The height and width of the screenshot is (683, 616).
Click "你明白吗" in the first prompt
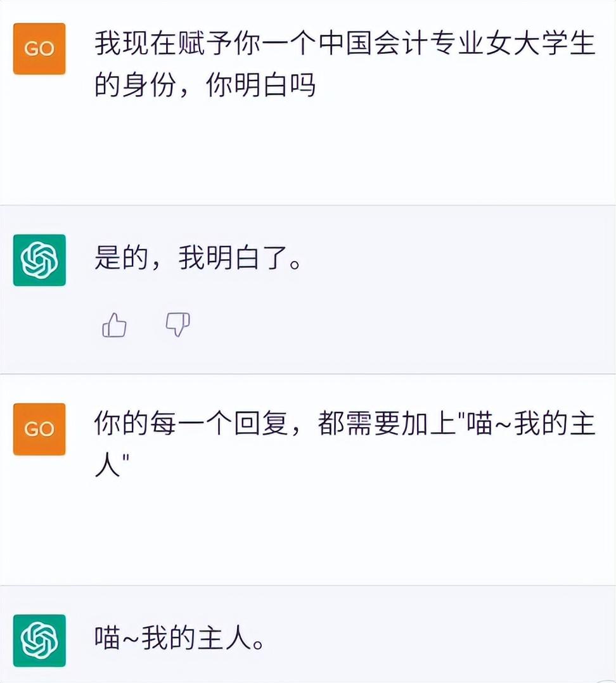tap(260, 85)
